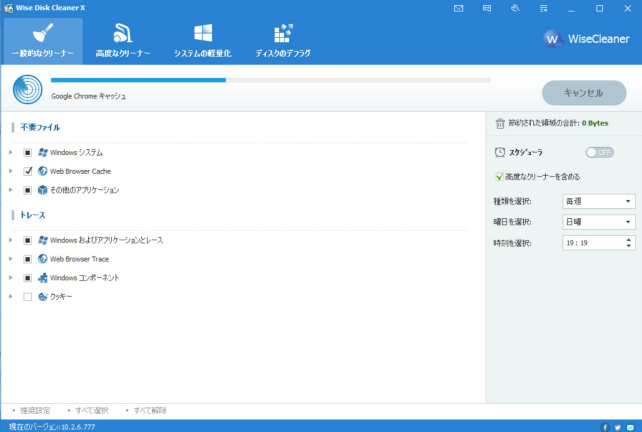Open the 曜日を選択 dropdown showing 日曜

pos(599,222)
